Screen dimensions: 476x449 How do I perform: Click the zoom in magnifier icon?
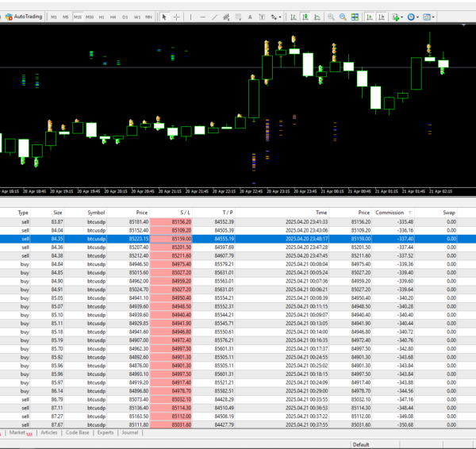(x=331, y=16)
